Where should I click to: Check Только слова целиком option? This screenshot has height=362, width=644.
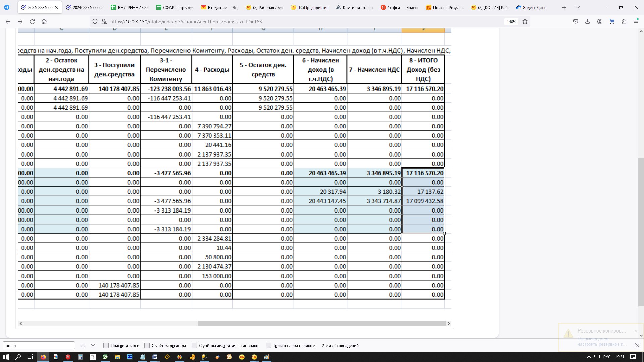(x=268, y=345)
